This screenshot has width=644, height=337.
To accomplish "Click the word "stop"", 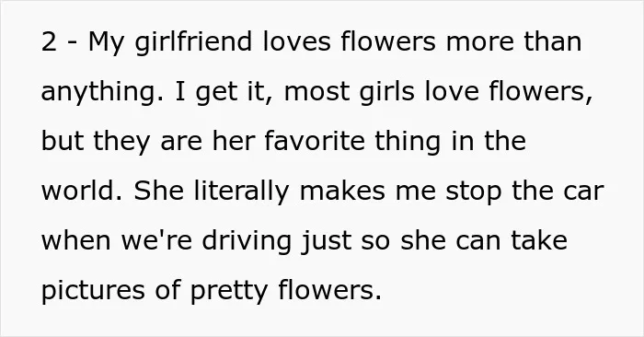I will click(x=474, y=192).
